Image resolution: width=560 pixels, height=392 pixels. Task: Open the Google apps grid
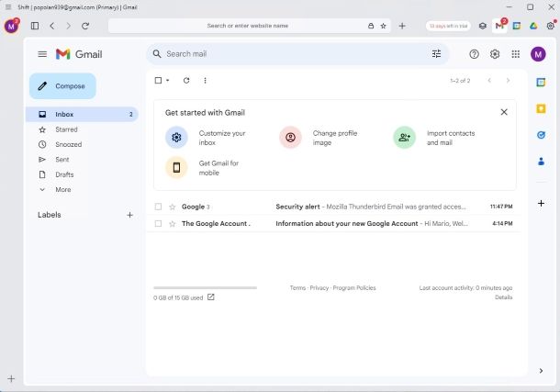(515, 54)
